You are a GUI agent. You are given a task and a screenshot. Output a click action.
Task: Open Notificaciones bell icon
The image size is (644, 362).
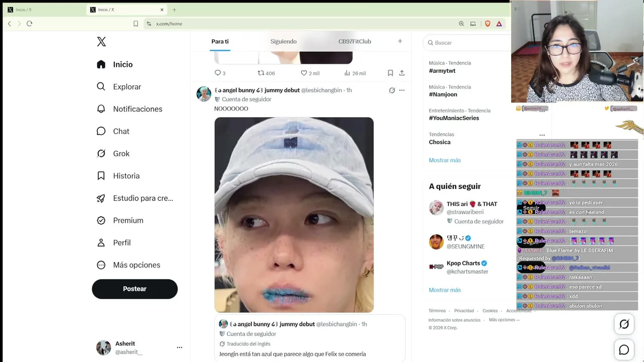pyautogui.click(x=101, y=109)
